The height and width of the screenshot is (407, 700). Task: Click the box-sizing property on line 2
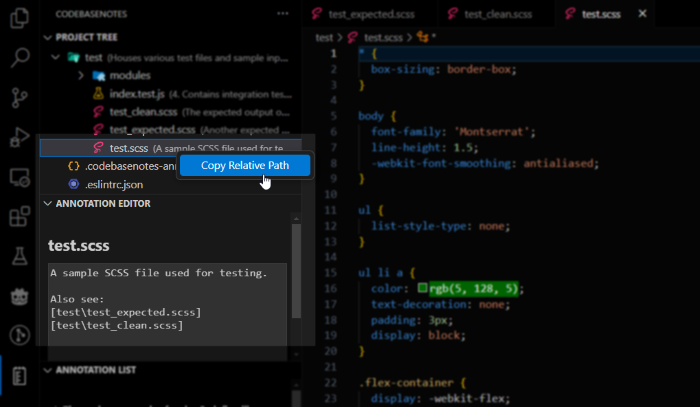tap(402, 69)
